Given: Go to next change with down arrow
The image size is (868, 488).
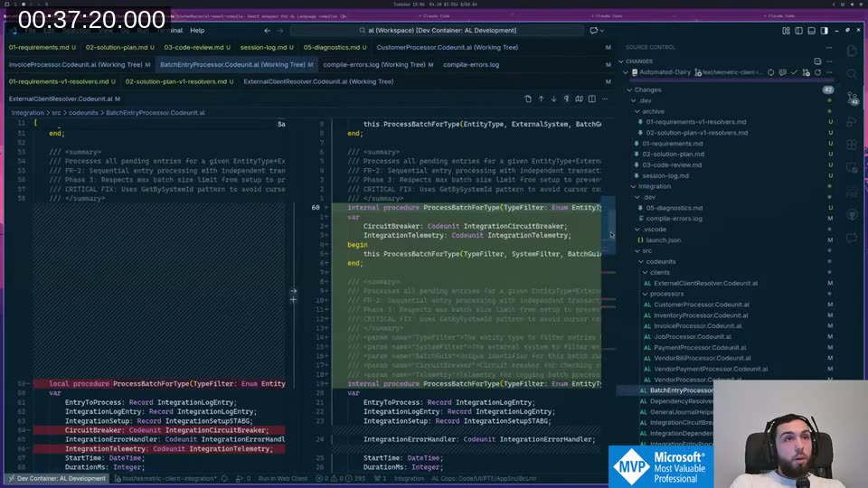Looking at the screenshot, I should 553,99.
